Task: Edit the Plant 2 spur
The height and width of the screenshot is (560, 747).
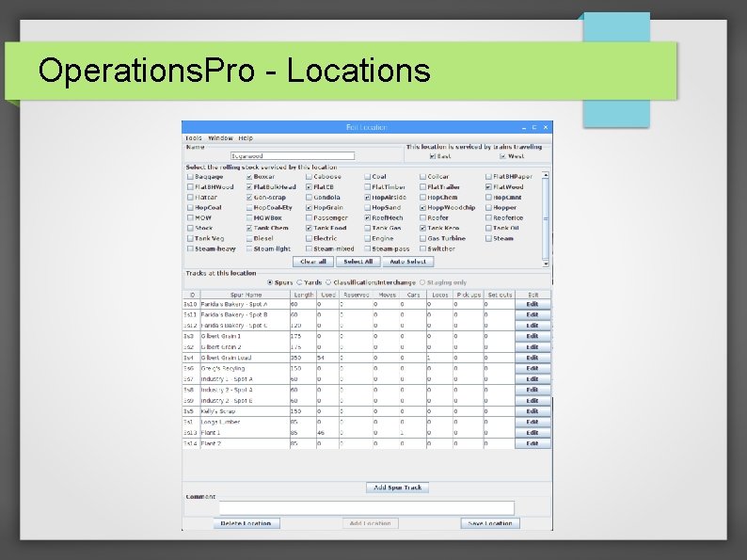Action: (532, 443)
